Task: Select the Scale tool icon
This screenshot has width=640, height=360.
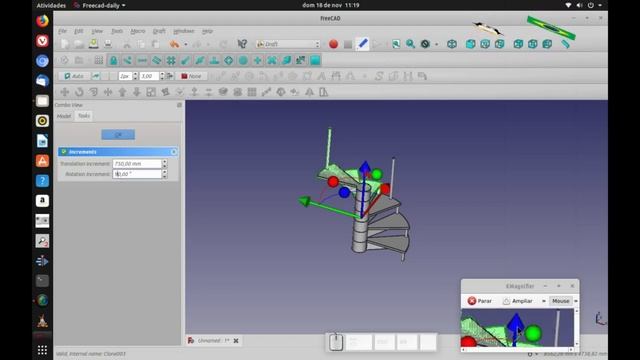Action: 151,92
